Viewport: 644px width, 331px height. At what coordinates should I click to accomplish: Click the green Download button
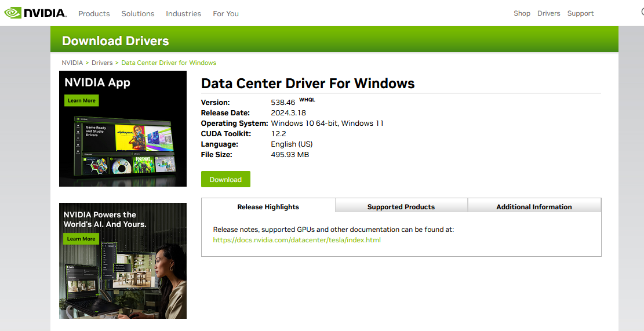tap(225, 180)
